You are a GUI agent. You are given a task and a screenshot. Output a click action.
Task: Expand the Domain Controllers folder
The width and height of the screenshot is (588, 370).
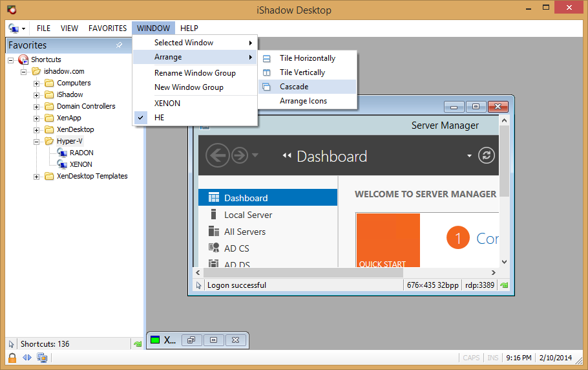pyautogui.click(x=36, y=107)
